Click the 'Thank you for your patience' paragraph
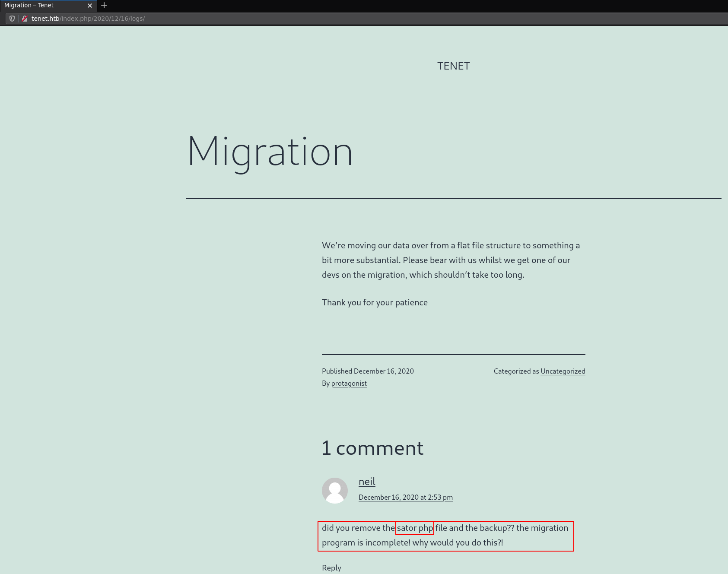Viewport: 728px width, 574px height. (x=375, y=302)
